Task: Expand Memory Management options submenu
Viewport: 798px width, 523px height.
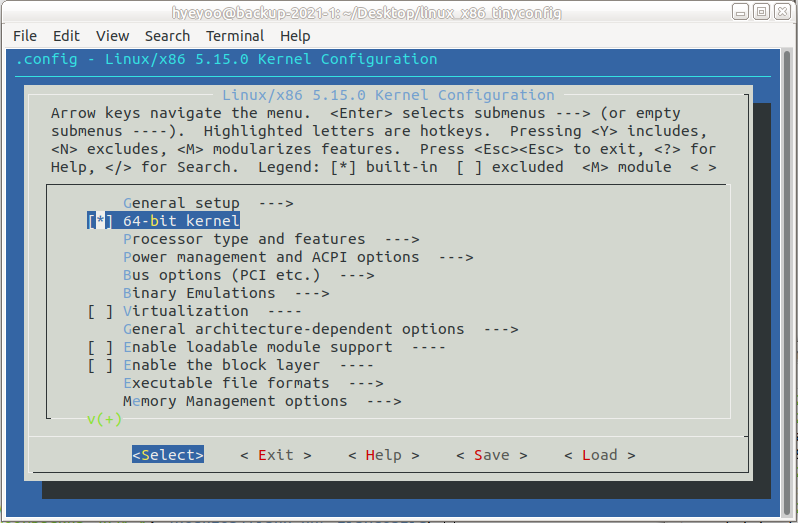Action: point(262,401)
